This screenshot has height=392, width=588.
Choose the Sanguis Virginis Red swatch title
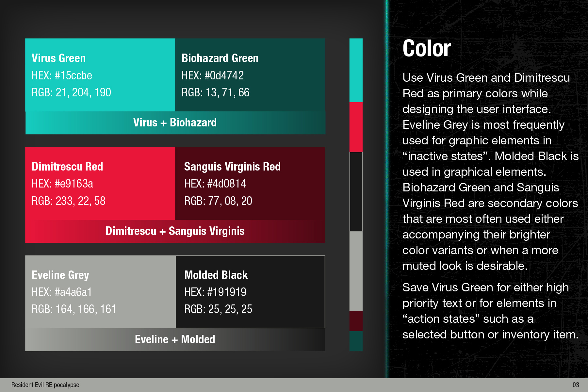tap(232, 167)
